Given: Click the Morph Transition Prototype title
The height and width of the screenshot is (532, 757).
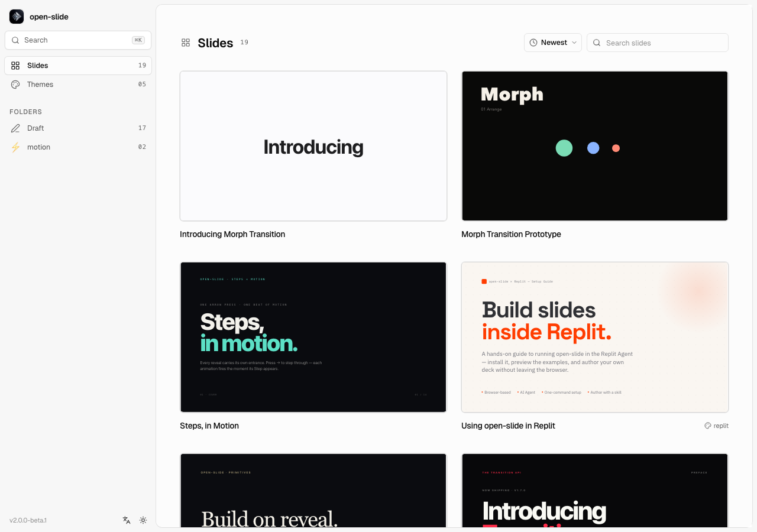Looking at the screenshot, I should click(511, 234).
